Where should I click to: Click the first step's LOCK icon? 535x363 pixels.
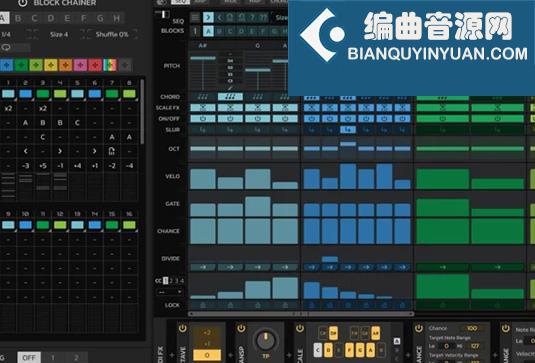pos(203,305)
